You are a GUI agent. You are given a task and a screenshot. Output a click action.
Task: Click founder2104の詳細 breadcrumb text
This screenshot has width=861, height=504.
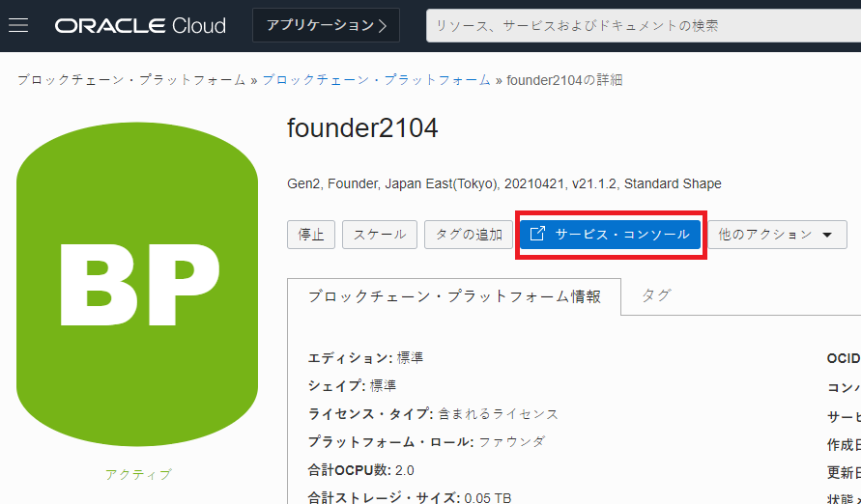(564, 80)
